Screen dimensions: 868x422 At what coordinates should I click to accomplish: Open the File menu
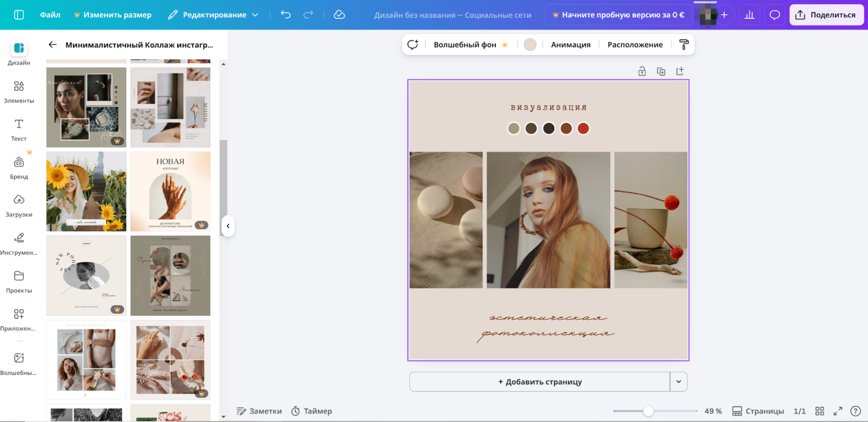(50, 15)
